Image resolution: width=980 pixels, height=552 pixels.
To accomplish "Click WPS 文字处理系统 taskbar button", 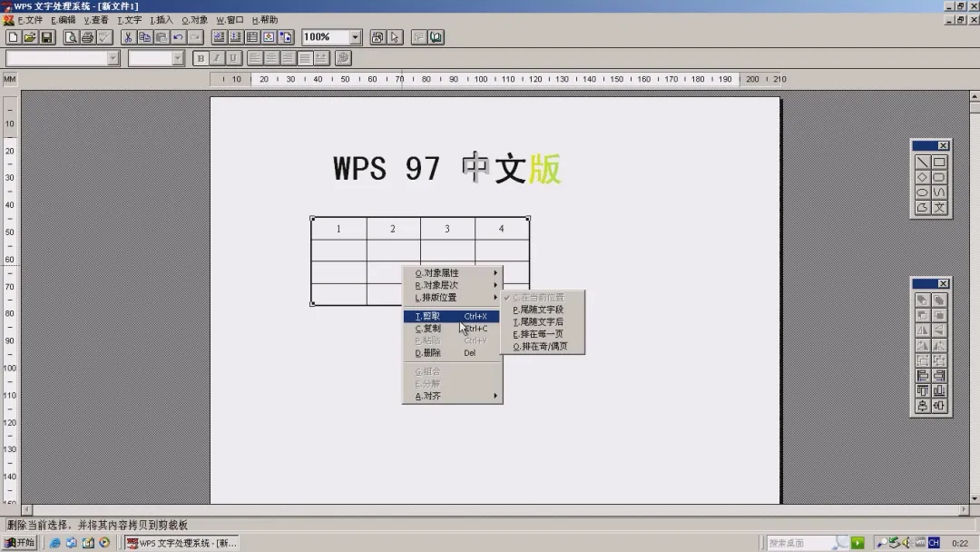I will pos(181,543).
